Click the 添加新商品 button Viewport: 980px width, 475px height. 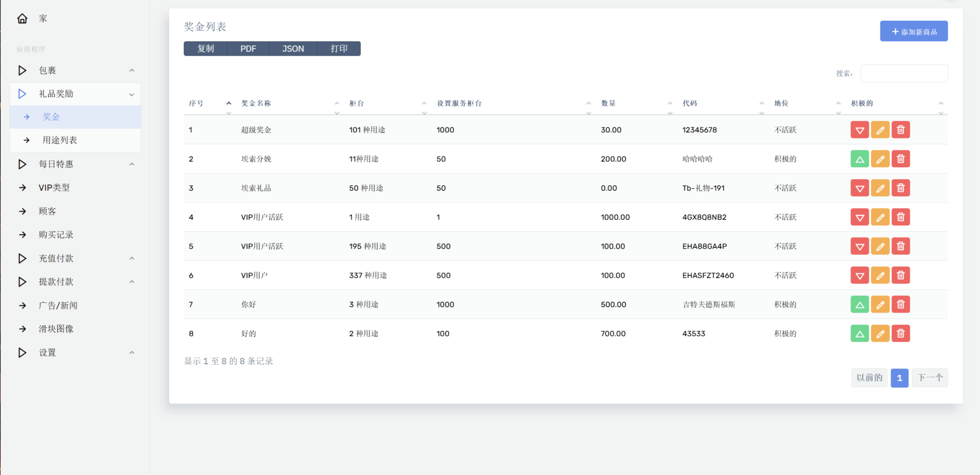click(x=913, y=31)
